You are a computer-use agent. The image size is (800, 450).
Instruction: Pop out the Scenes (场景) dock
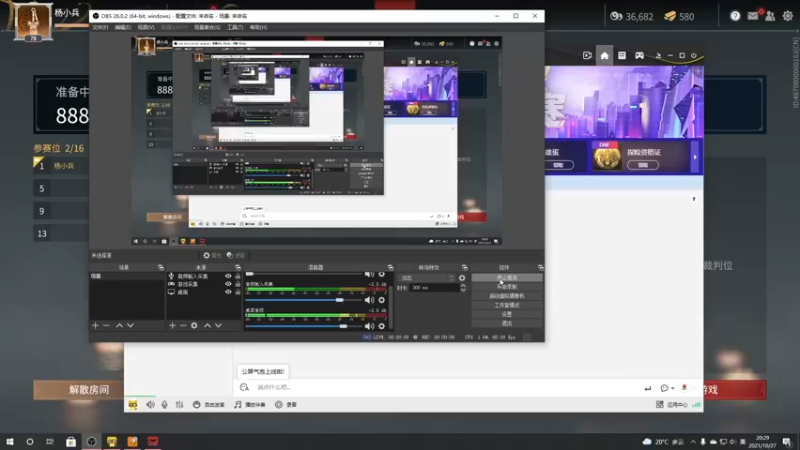tap(161, 267)
